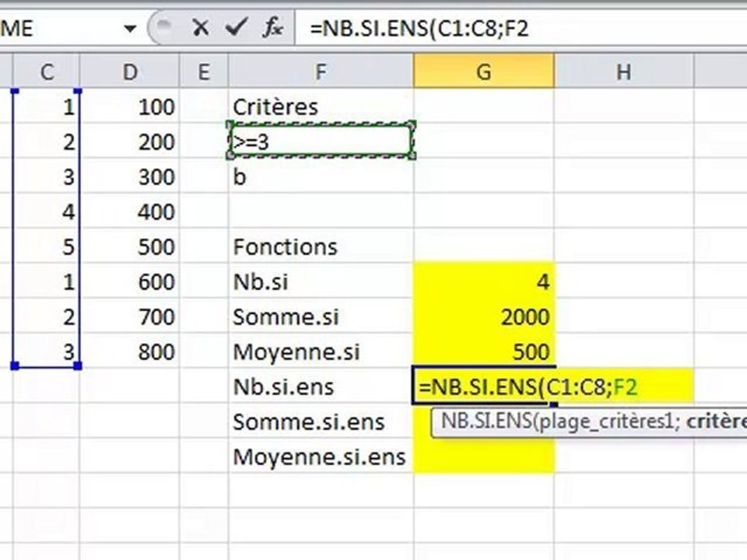Select column F header
Viewport: 747px width, 560px height.
(321, 72)
